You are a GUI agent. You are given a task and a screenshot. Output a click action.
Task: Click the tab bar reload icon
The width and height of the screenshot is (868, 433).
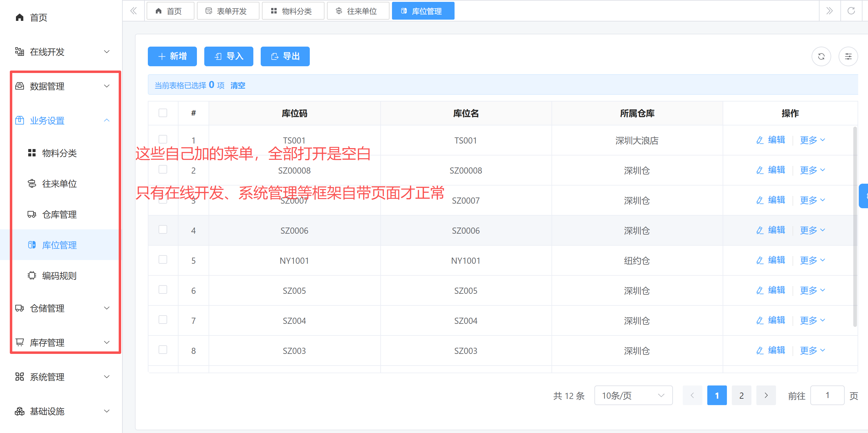(851, 11)
